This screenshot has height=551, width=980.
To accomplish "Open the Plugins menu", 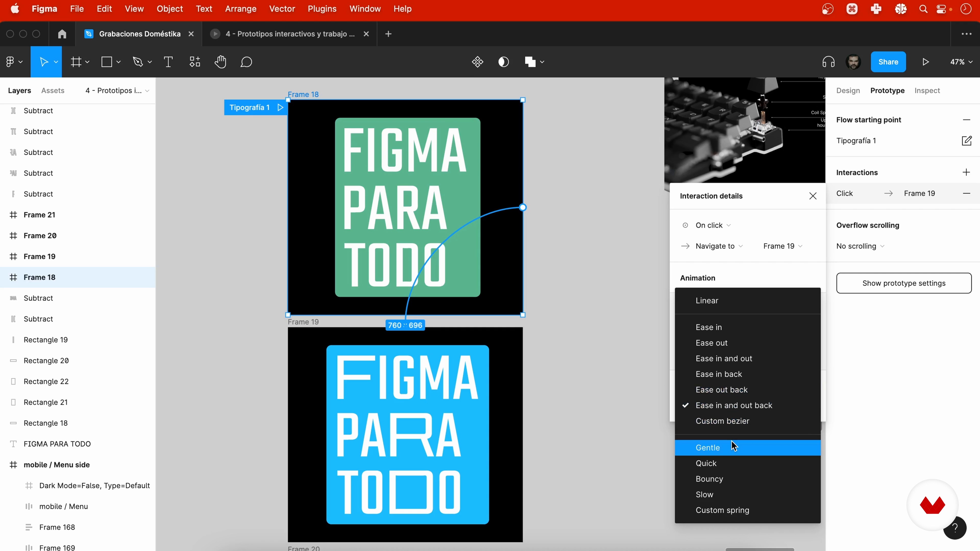I will tap(322, 9).
